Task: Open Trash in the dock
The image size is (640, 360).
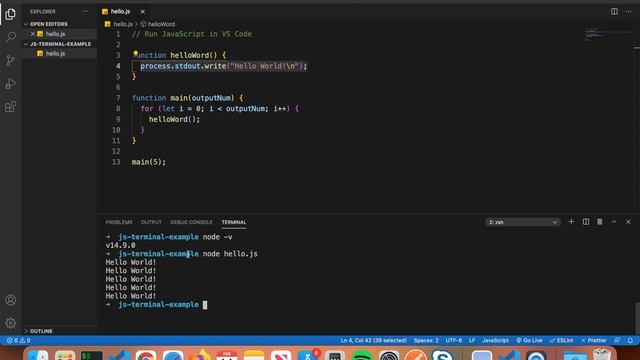Action: (x=602, y=354)
